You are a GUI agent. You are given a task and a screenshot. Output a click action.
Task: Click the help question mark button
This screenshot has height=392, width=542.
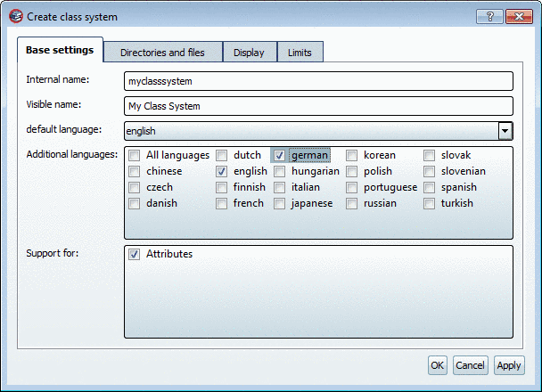point(489,16)
